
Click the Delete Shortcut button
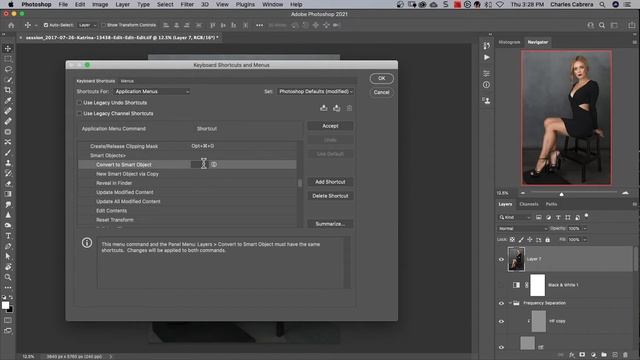pos(330,196)
